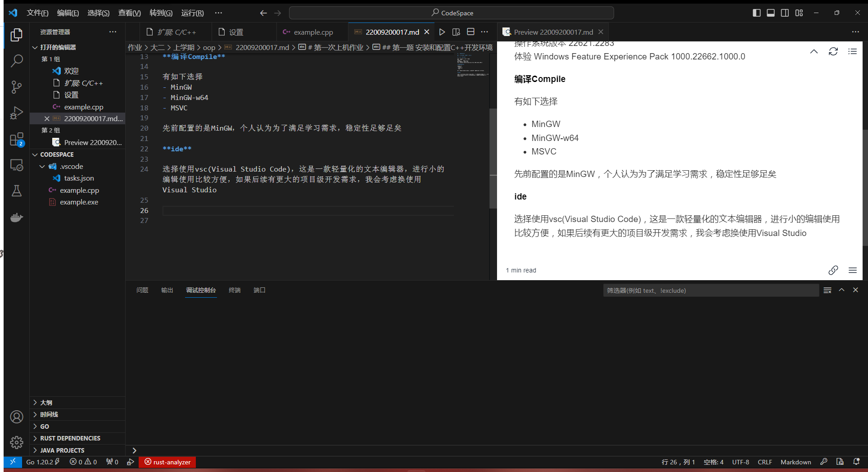Switch to the 端口 panel tab
This screenshot has height=472, width=868.
point(259,290)
